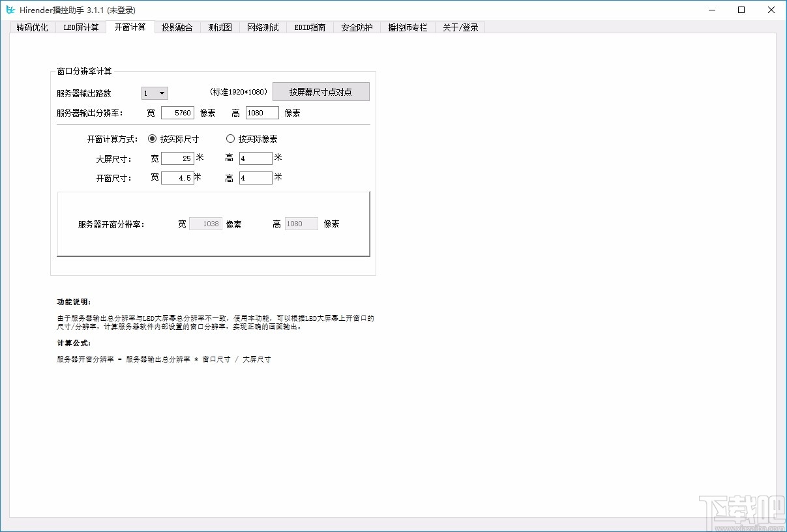Viewport: 787px width, 532px height.
Task: Click the server output width field showing 5760
Action: pos(177,112)
